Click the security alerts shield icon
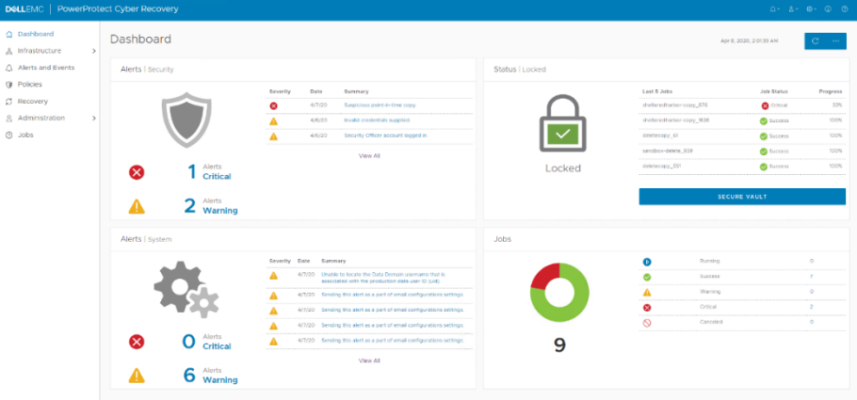857x400 pixels. [x=187, y=119]
